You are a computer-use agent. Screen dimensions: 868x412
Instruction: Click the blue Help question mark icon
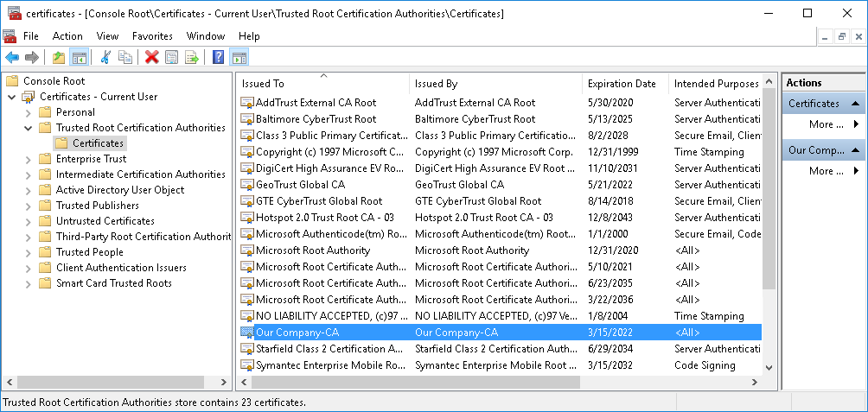click(218, 57)
